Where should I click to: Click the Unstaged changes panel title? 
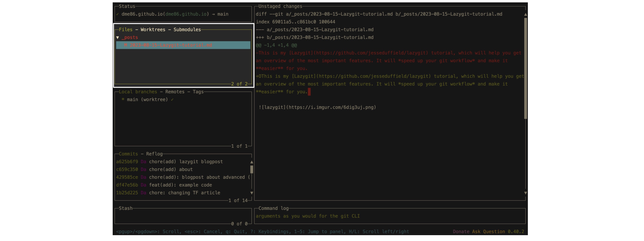[280, 6]
